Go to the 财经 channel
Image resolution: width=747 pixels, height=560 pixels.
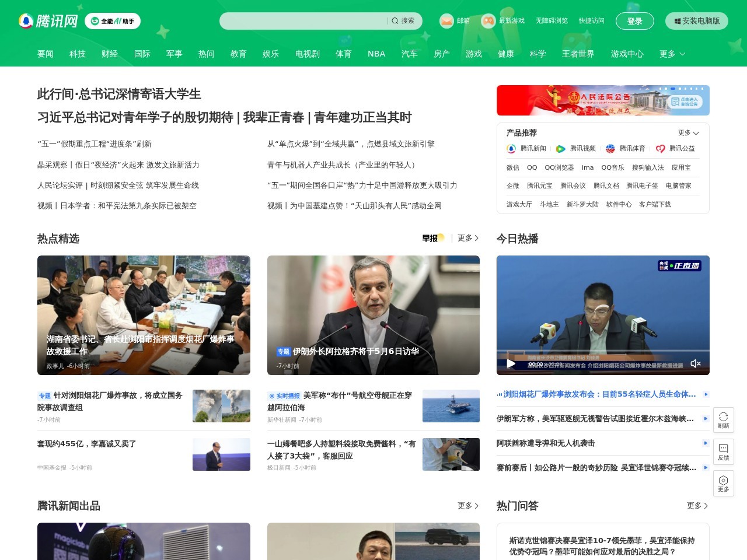[x=110, y=54]
